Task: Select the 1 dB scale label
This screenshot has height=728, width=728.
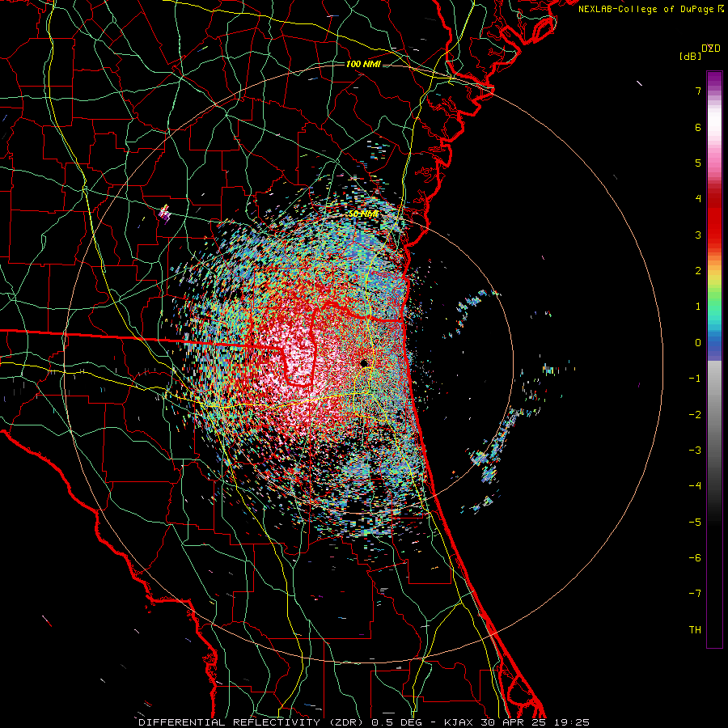Action: (698, 307)
